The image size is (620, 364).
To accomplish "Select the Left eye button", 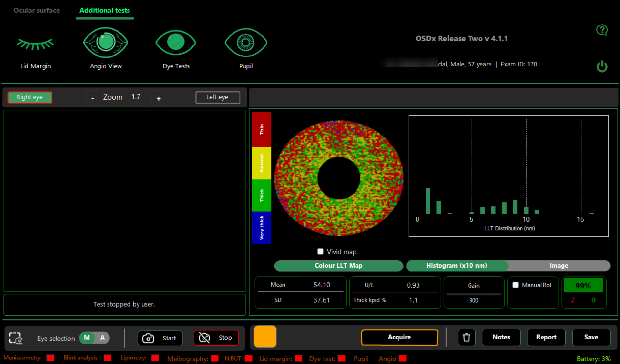I will (218, 97).
